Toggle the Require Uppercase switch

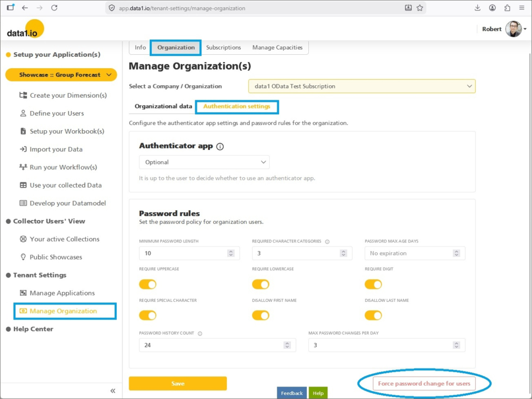pos(148,284)
